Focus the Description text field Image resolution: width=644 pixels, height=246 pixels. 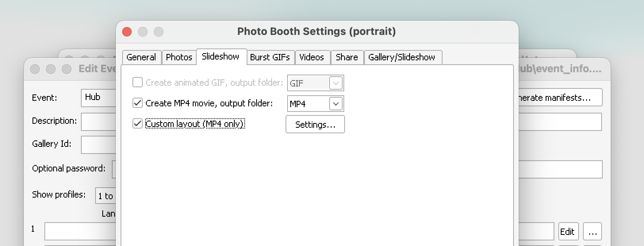pyautogui.click(x=99, y=122)
